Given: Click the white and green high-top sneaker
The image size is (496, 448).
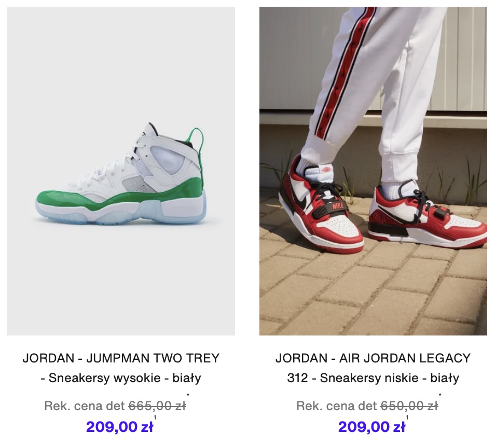Looking at the screenshot, I should (121, 174).
